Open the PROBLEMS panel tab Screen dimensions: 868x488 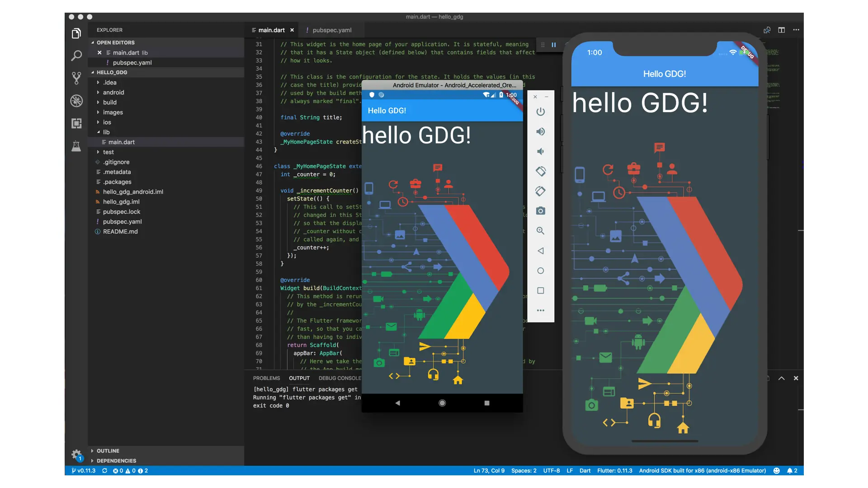point(266,378)
